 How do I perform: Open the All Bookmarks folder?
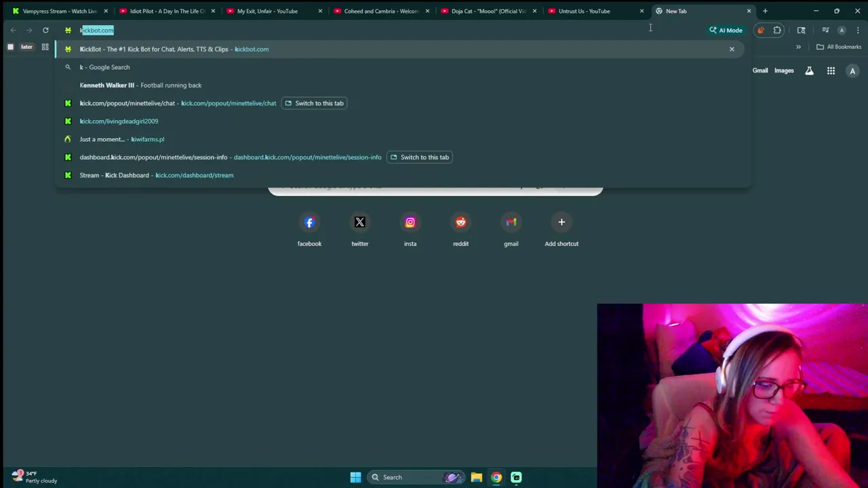839,47
